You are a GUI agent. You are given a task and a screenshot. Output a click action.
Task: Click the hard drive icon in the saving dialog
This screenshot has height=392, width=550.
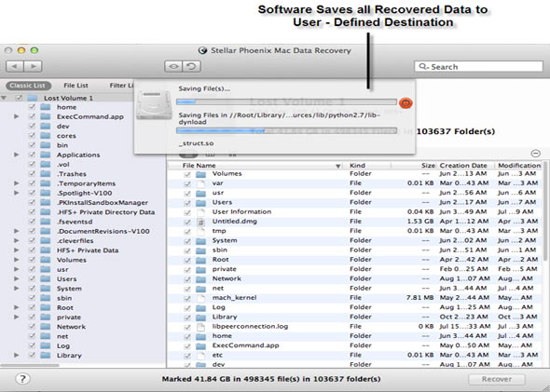[154, 105]
